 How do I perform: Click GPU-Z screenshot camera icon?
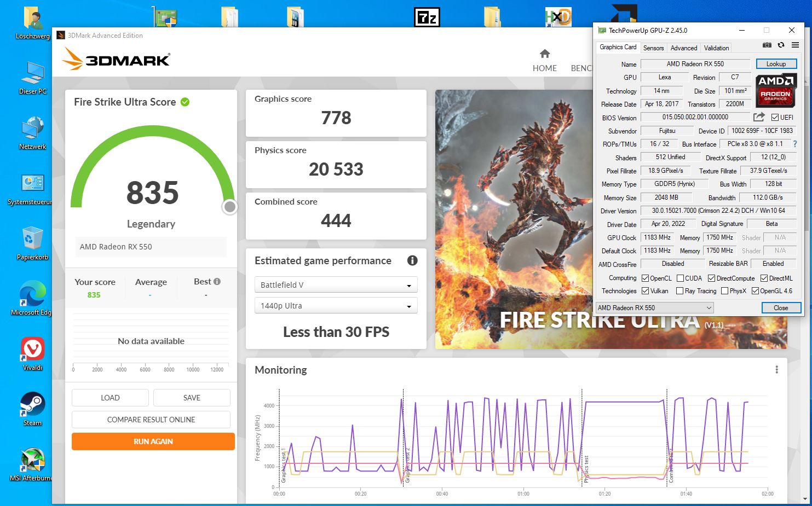767,45
